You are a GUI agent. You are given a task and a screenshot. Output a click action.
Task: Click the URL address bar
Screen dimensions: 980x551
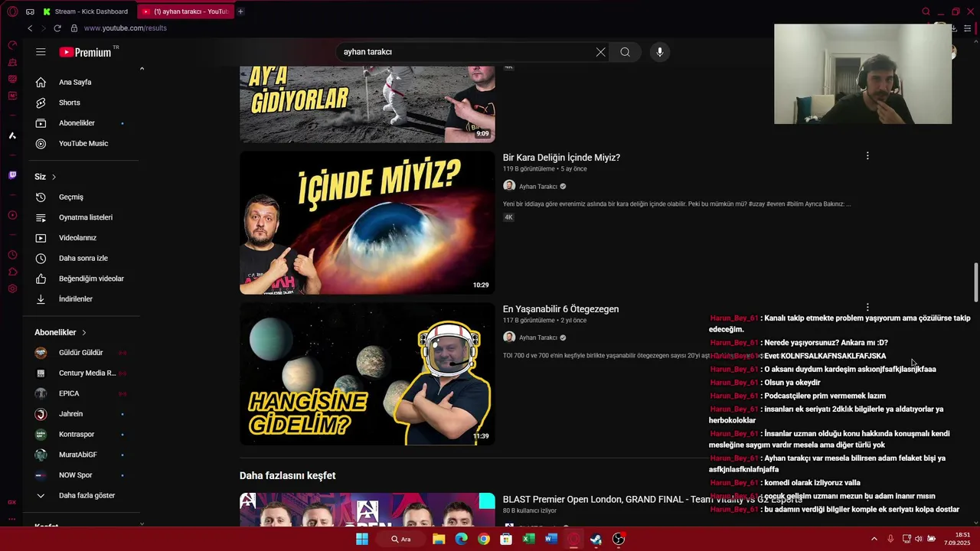125,28
